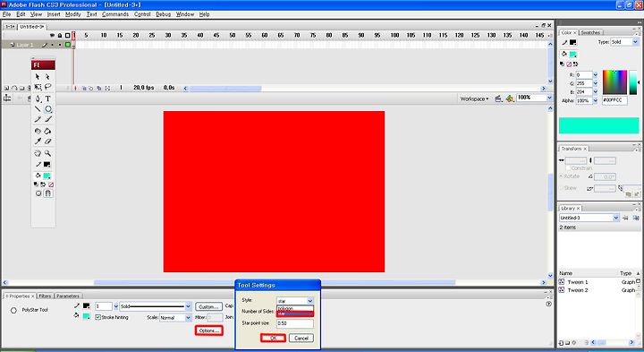Click the hex color #00FFCC field
Image resolution: width=644 pixels, height=352 pixels.
point(614,100)
